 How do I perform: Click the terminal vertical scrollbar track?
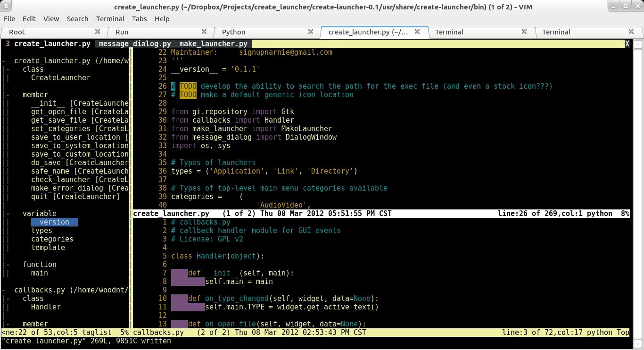tap(637, 194)
